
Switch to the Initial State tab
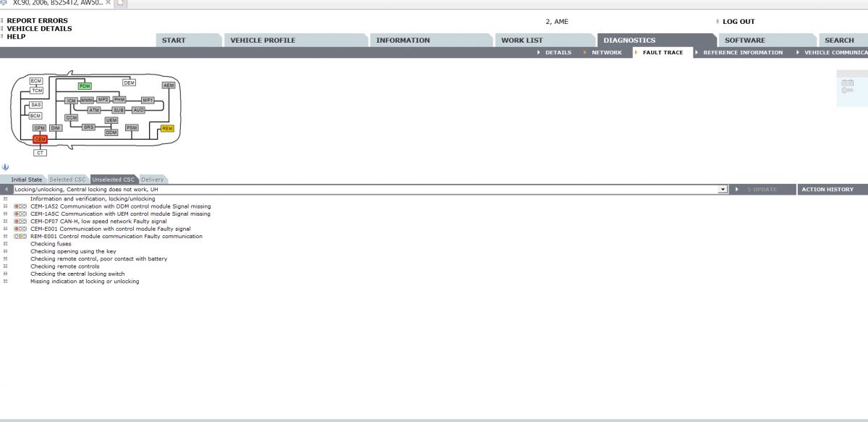click(25, 180)
